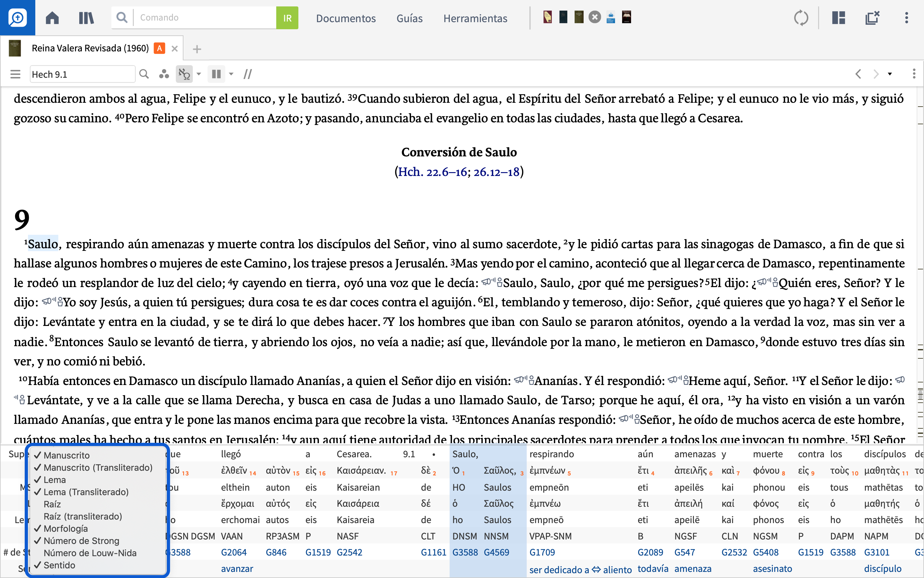Click the gray circled X shortcut icon
This screenshot has width=924, height=578.
click(595, 17)
